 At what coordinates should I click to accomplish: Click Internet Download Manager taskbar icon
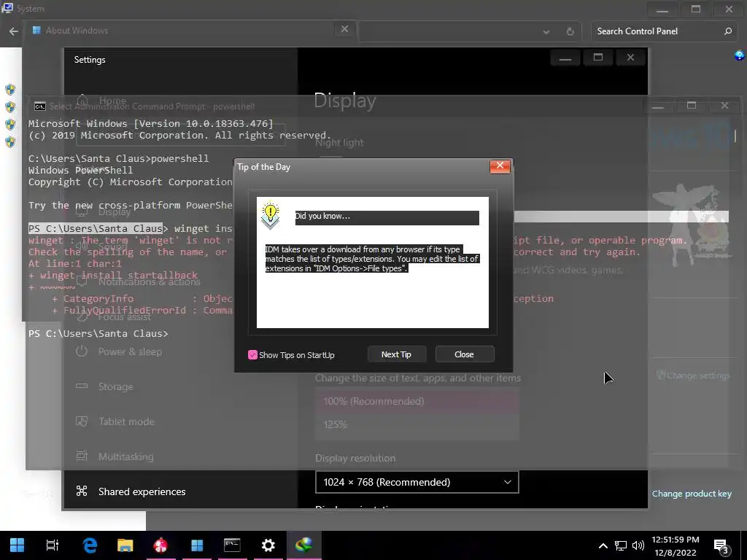(304, 544)
